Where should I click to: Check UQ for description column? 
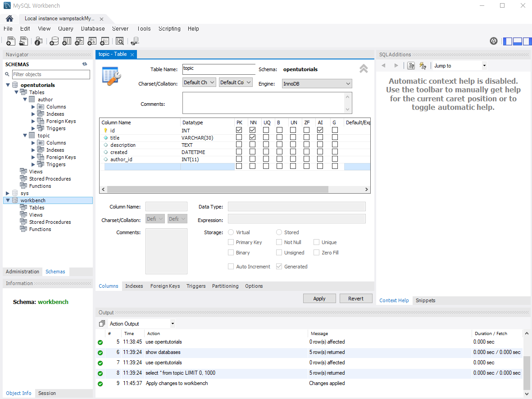266,145
